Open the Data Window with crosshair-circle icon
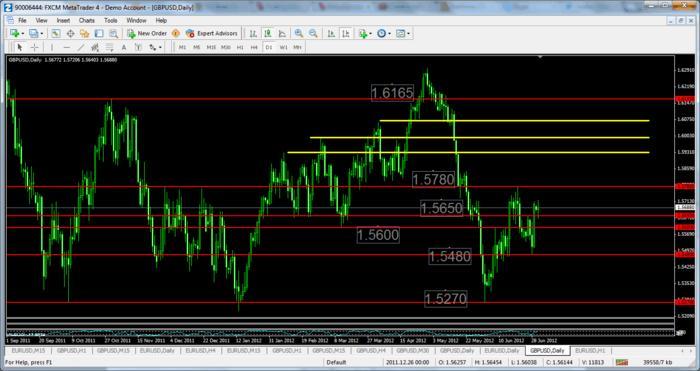The height and width of the screenshot is (371, 700). click(70, 33)
